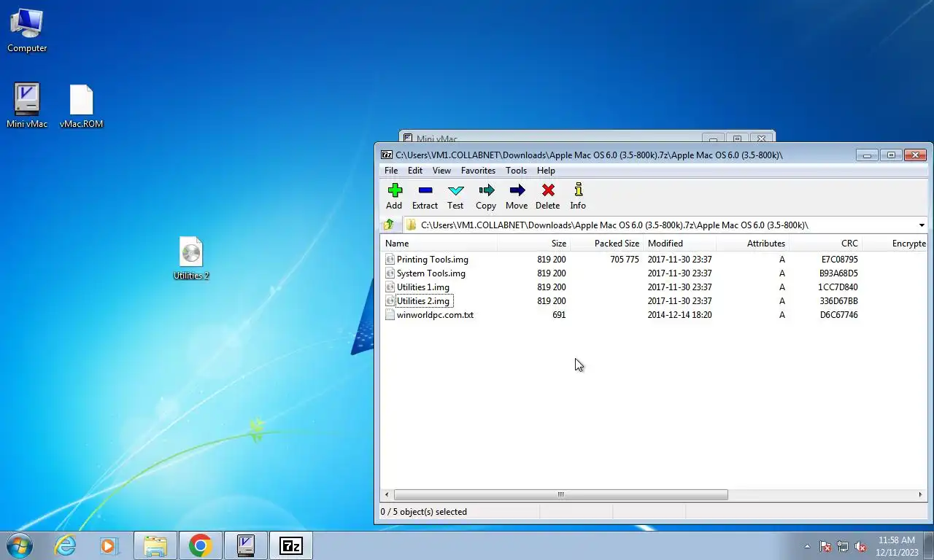This screenshot has width=934, height=560.
Task: Click the taskbar clock showing 11:58 AM
Action: coord(897,546)
